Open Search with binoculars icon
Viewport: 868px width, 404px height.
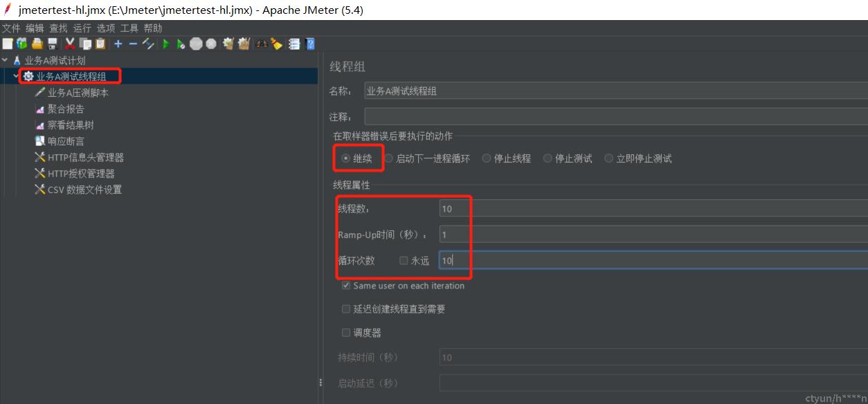[x=261, y=44]
